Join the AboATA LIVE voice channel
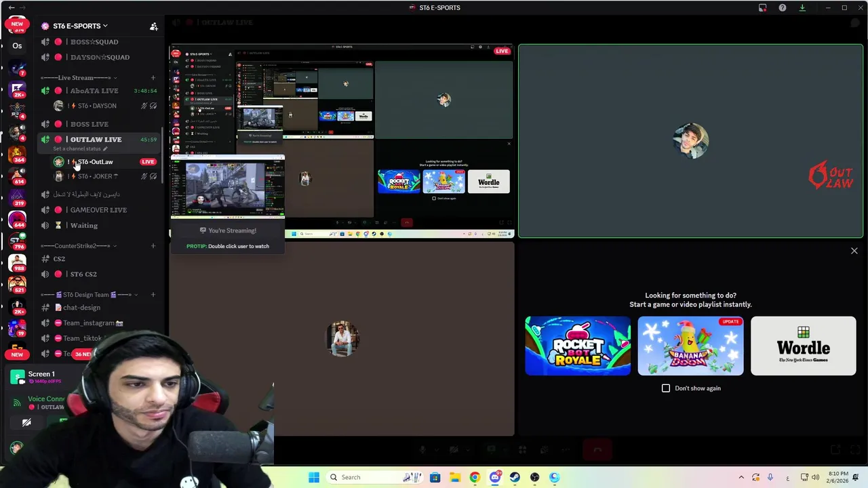The width and height of the screenshot is (868, 488). pyautogui.click(x=99, y=91)
